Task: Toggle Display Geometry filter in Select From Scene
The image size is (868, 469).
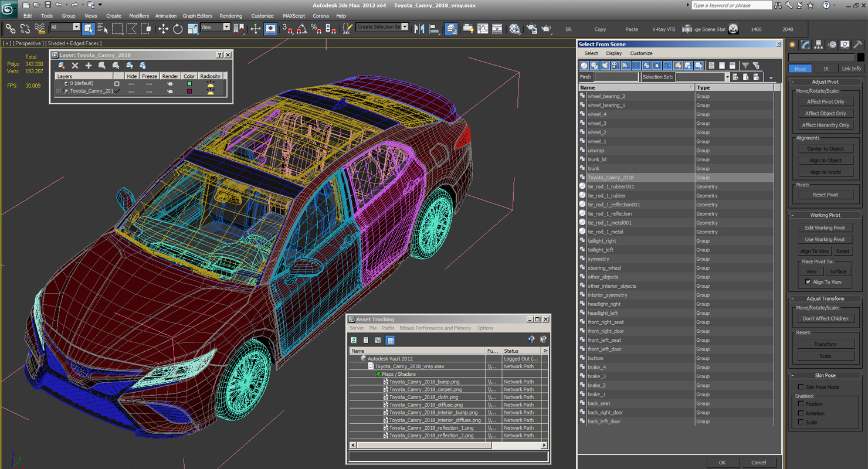Action: (584, 66)
